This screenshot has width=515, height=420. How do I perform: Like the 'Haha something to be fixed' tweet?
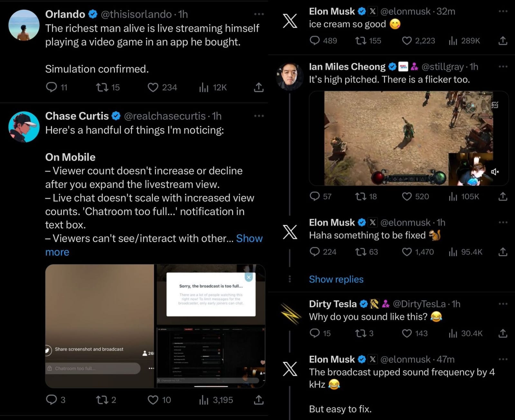click(407, 252)
